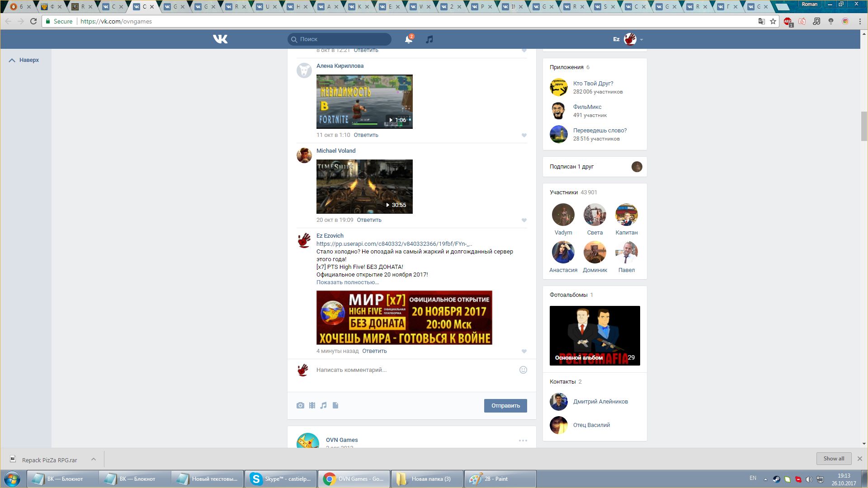The width and height of the screenshot is (868, 488).
Task: Like Ez Ezovich's comment heart
Action: tap(524, 351)
